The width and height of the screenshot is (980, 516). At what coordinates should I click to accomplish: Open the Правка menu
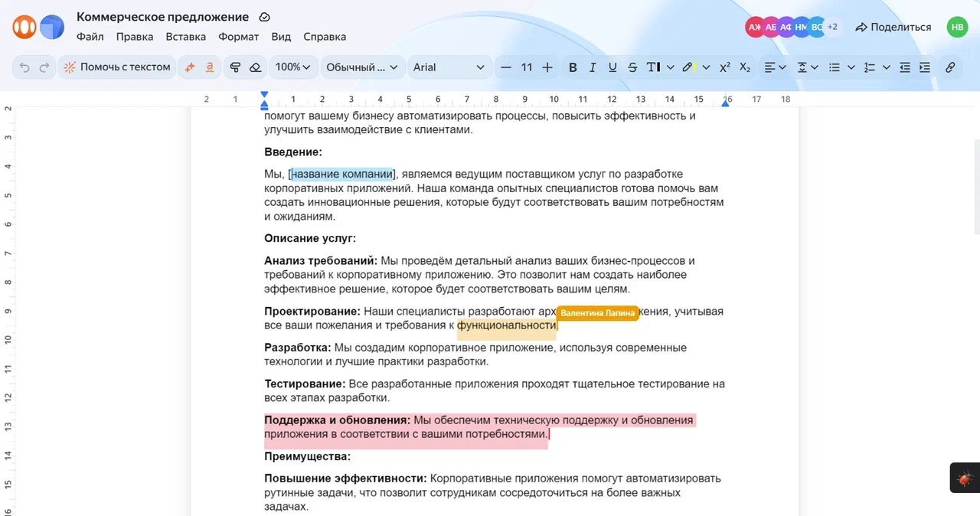[x=135, y=37]
